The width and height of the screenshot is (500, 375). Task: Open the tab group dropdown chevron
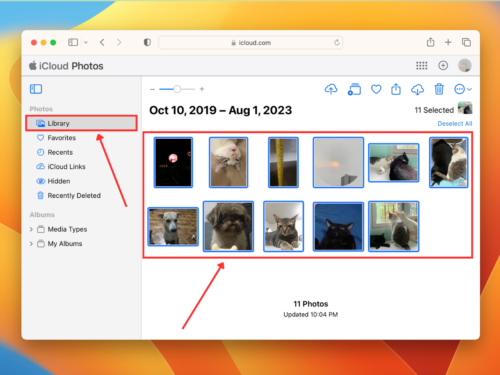86,43
